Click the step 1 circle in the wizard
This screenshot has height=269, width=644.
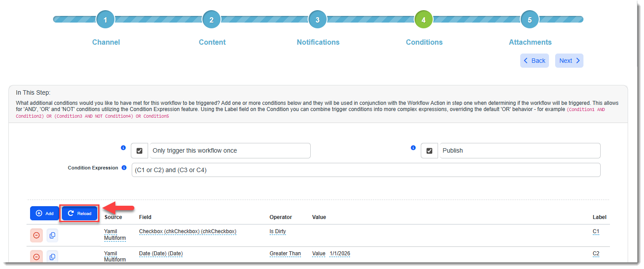click(105, 19)
